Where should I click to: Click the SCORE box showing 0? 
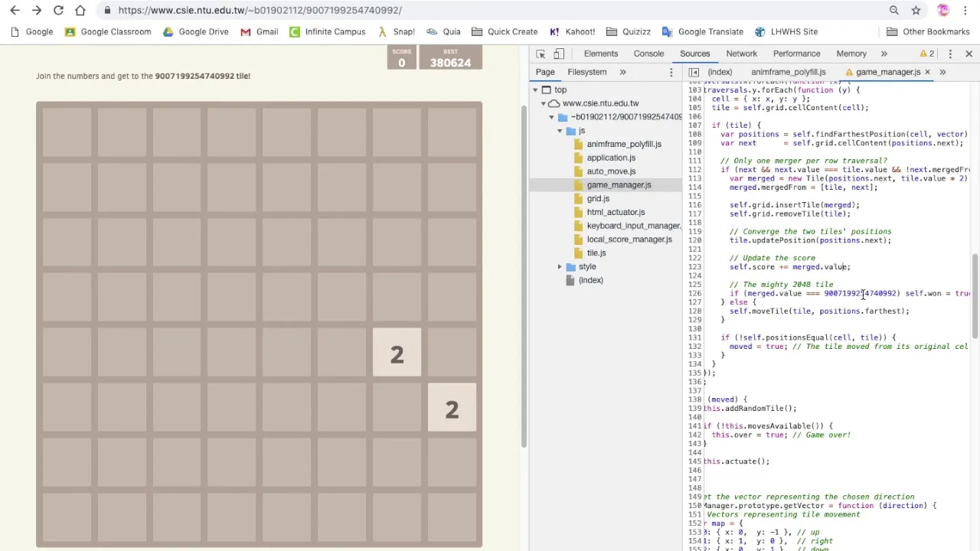(x=401, y=58)
